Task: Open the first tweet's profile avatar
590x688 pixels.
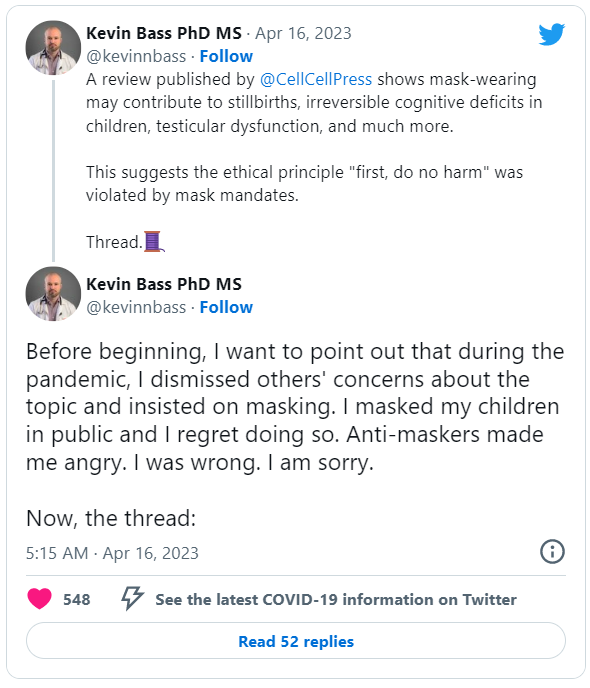Action: pos(53,48)
